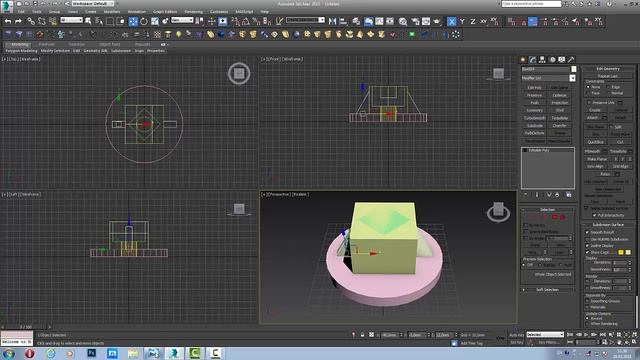Image resolution: width=640 pixels, height=360 pixels.
Task: Open the Material Editor icon
Action: pyautogui.click(x=403, y=21)
